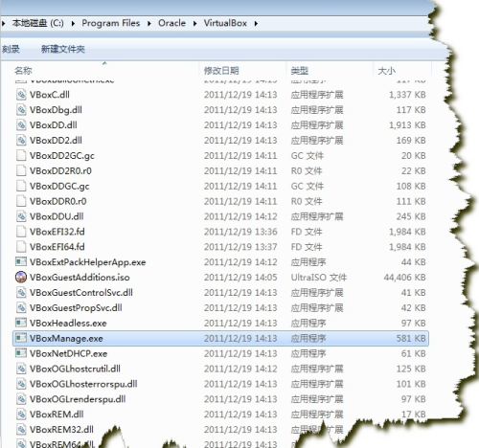Click the VBoxManage.exe application icon
Screen dimensions: 479x448
(x=21, y=338)
